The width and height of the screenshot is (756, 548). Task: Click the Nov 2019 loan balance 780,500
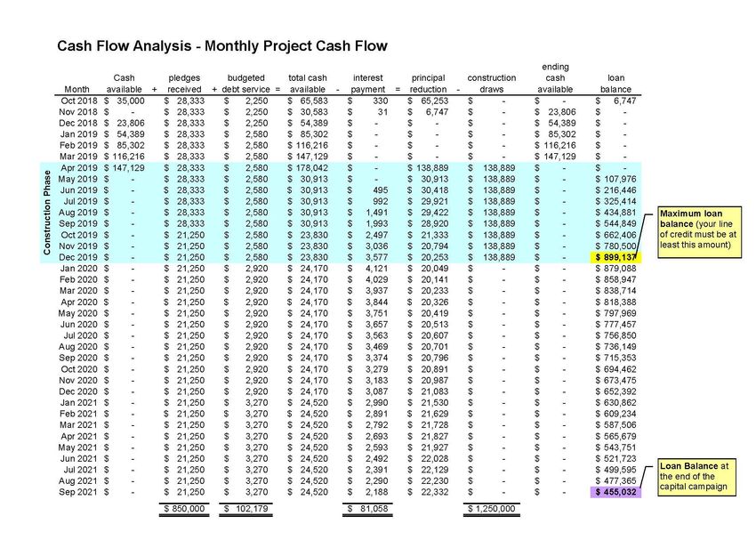point(620,246)
